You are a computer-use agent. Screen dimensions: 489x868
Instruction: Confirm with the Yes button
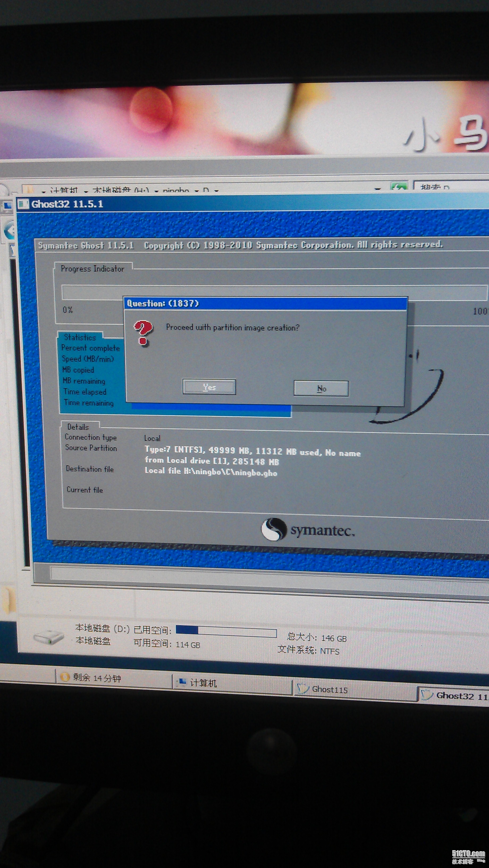(x=209, y=387)
